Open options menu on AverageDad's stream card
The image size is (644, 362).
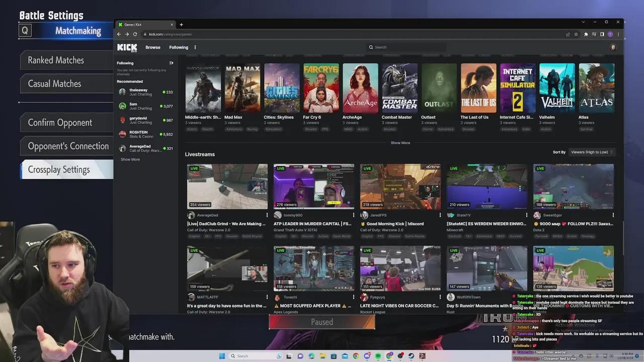click(x=268, y=215)
